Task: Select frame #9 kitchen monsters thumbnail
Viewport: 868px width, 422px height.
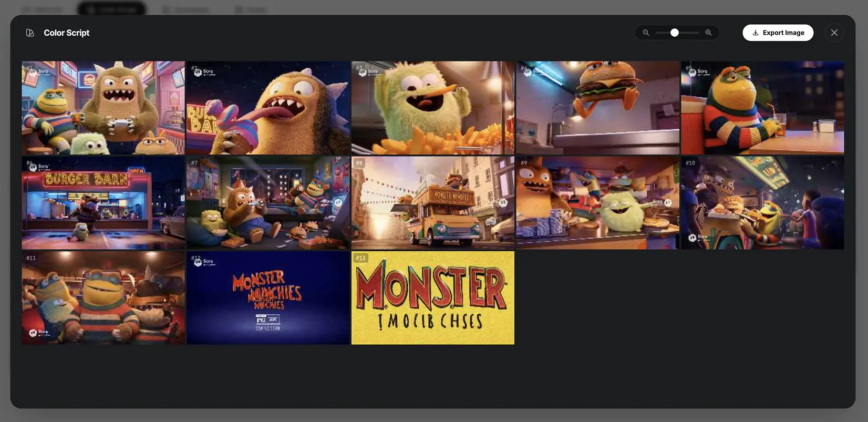Action: [x=597, y=203]
